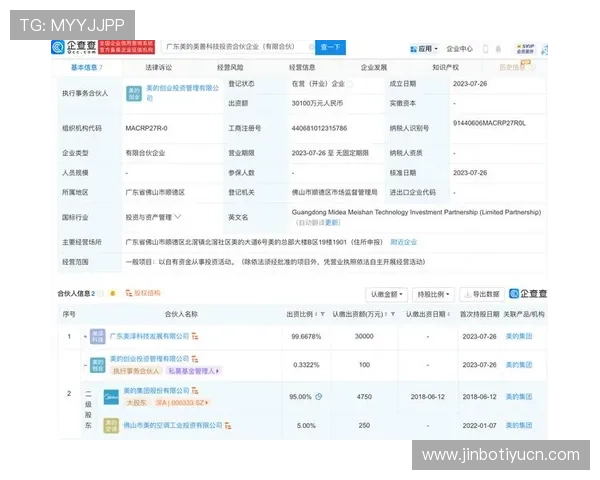
Task: Switch to the 历史信息 tab
Action: 517,67
